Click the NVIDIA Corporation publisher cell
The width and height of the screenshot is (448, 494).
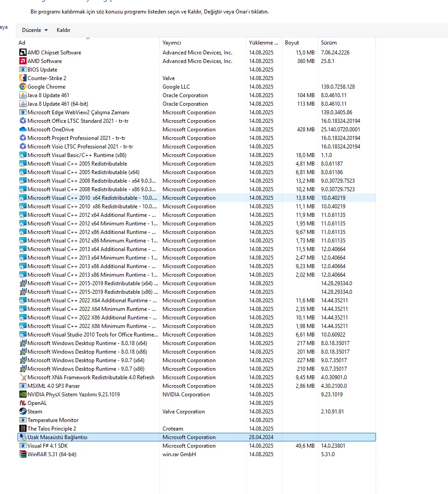point(186,394)
